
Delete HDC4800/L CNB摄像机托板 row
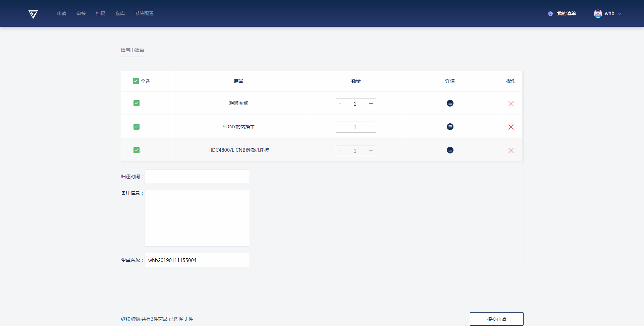tap(511, 150)
